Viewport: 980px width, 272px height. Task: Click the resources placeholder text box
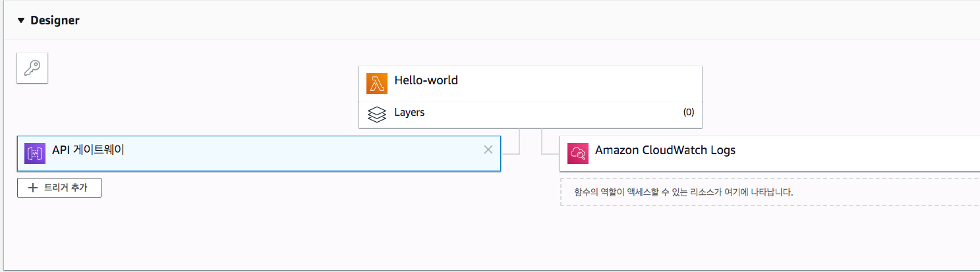(x=770, y=192)
